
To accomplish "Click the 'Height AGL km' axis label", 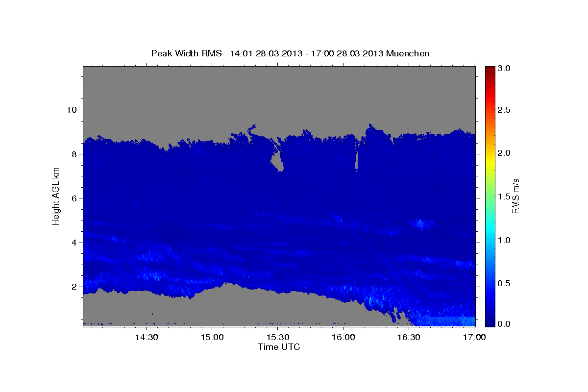I will (56, 196).
